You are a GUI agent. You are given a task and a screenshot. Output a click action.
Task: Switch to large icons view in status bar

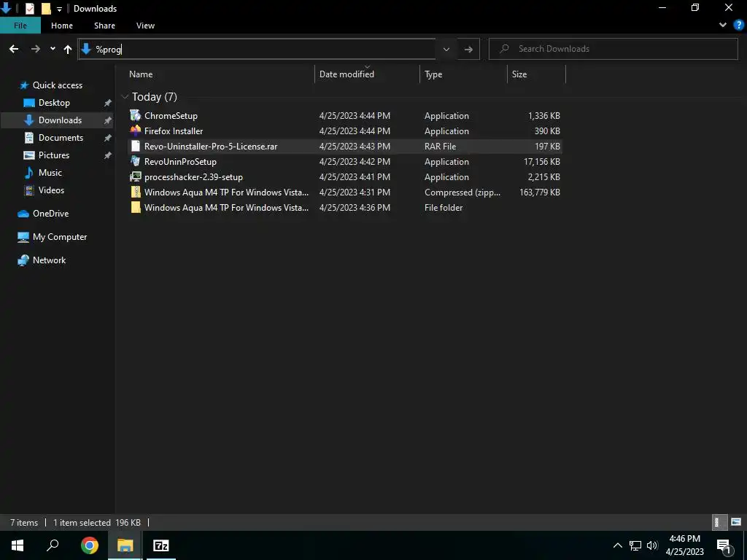pos(735,522)
